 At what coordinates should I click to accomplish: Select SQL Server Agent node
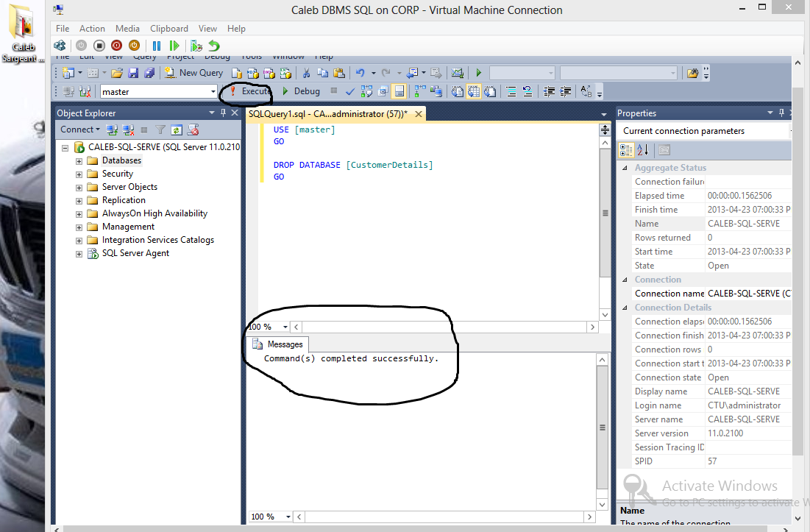pos(135,254)
